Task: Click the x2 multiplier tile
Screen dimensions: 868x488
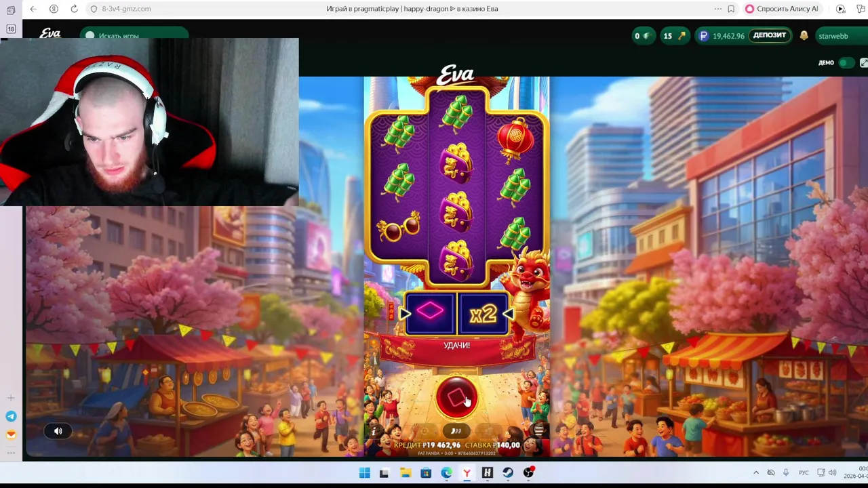Action: [x=483, y=313]
